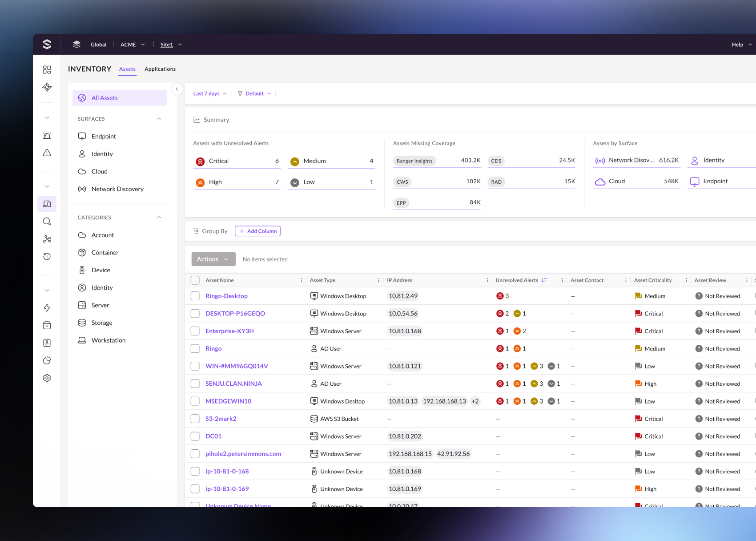
Task: Check the Ringo-Desktop row checkbox
Action: click(x=195, y=296)
